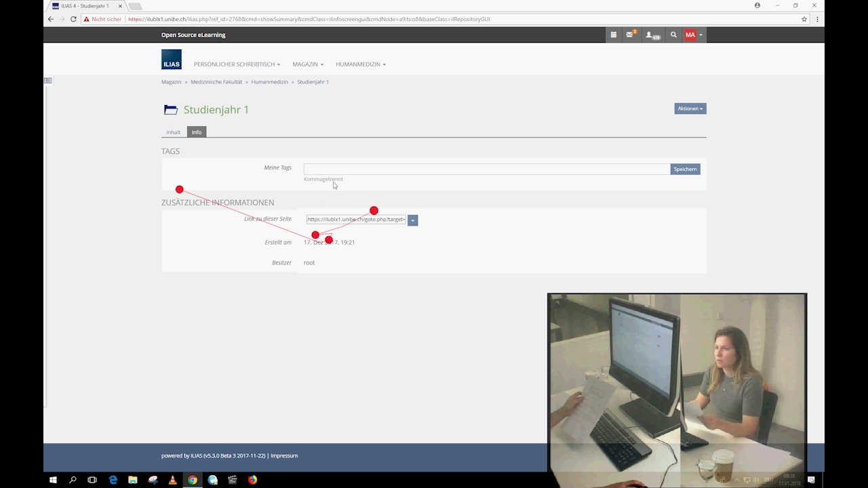Open the link options dropdown arrow

pos(413,220)
